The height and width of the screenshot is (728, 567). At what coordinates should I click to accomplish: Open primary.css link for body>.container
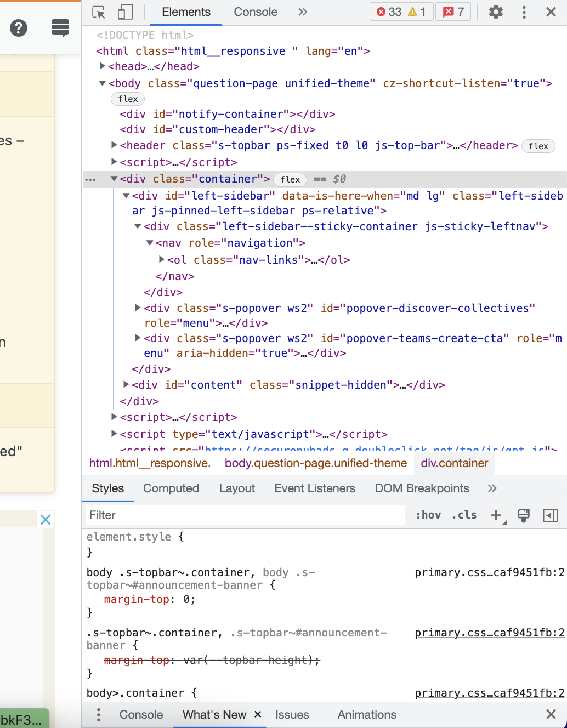[490, 693]
